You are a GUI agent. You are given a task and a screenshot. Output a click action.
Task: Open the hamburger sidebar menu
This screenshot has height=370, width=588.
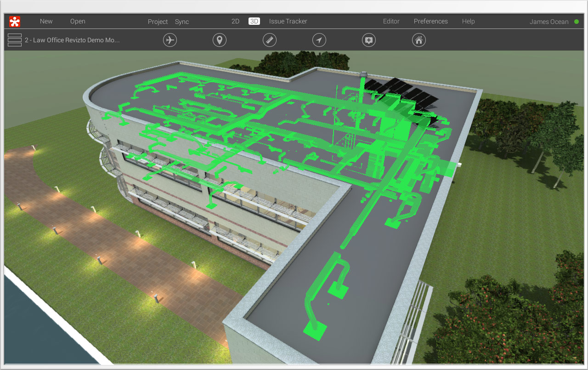[14, 40]
